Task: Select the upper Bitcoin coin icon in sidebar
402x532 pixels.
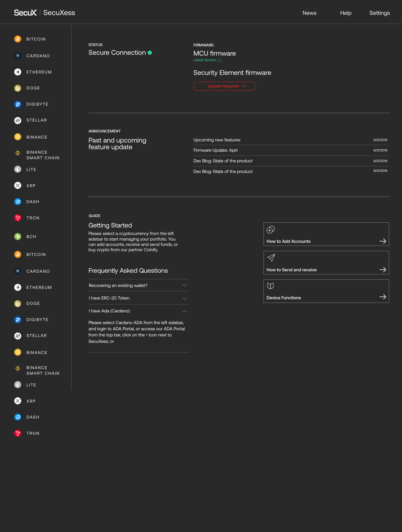Action: pyautogui.click(x=18, y=39)
